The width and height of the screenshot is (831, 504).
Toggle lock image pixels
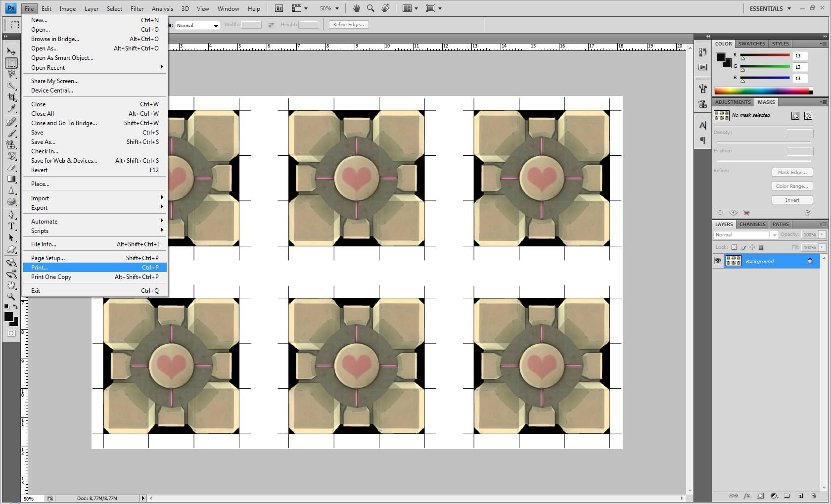(x=743, y=247)
